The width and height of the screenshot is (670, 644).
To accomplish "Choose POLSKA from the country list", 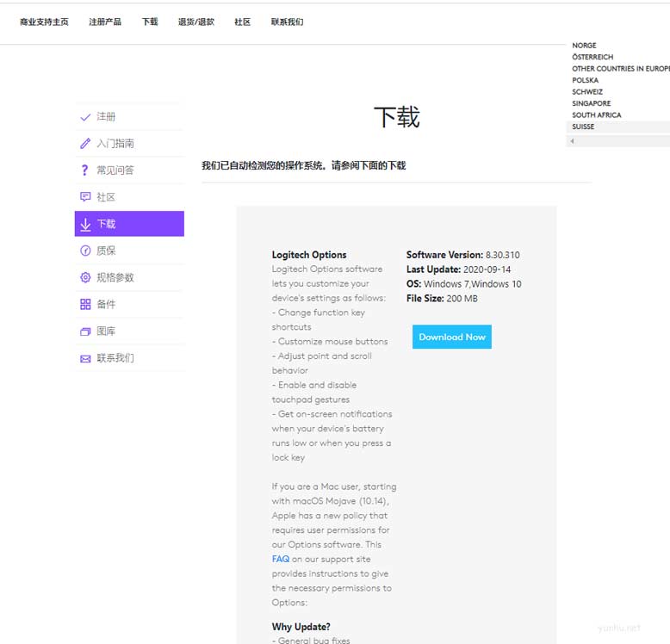I will [586, 80].
